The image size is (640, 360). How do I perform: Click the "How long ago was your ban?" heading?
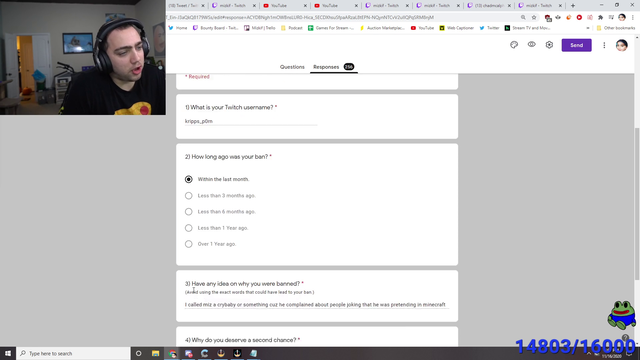(227, 157)
